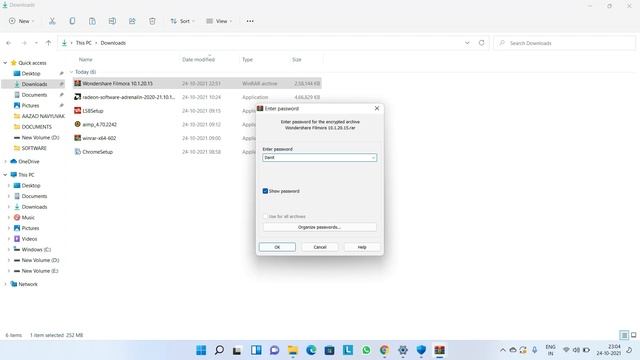Screen dimensions: 640x360
Task: Open the password field dropdown arrow
Action: [373, 158]
